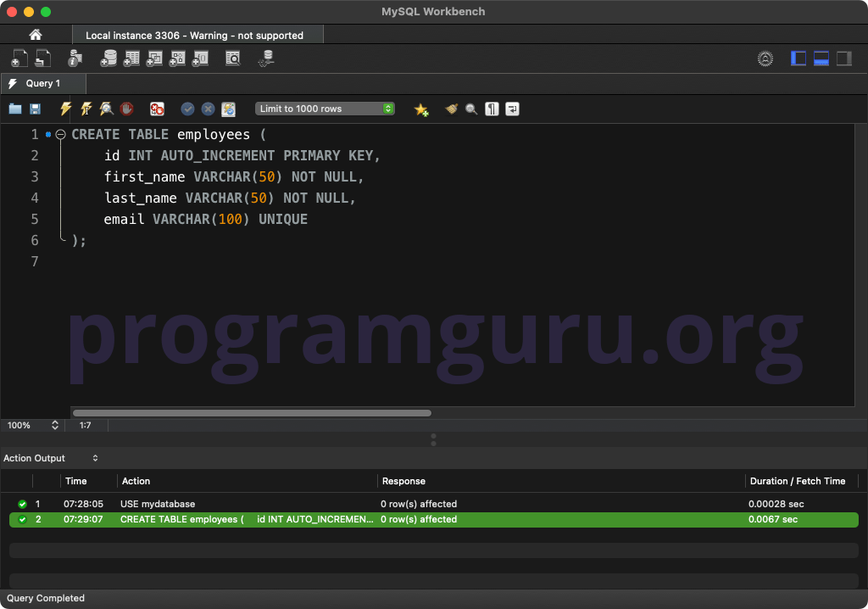Toggle word wrapping in editor

click(512, 109)
